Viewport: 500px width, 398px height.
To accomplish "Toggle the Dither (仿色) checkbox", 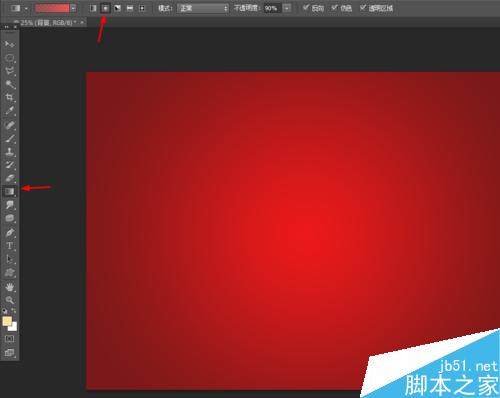I will [x=334, y=7].
